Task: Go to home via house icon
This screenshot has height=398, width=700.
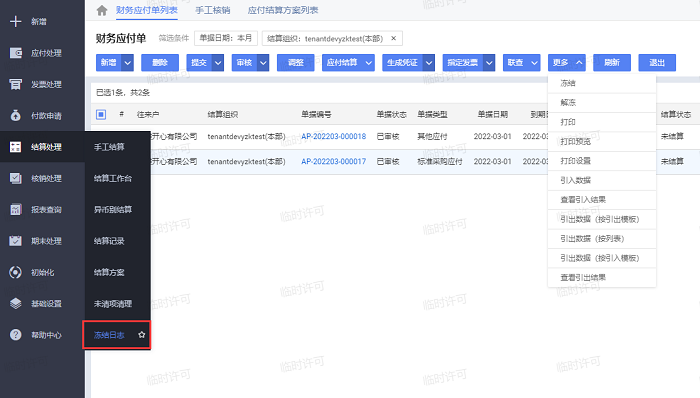Action: tap(102, 10)
